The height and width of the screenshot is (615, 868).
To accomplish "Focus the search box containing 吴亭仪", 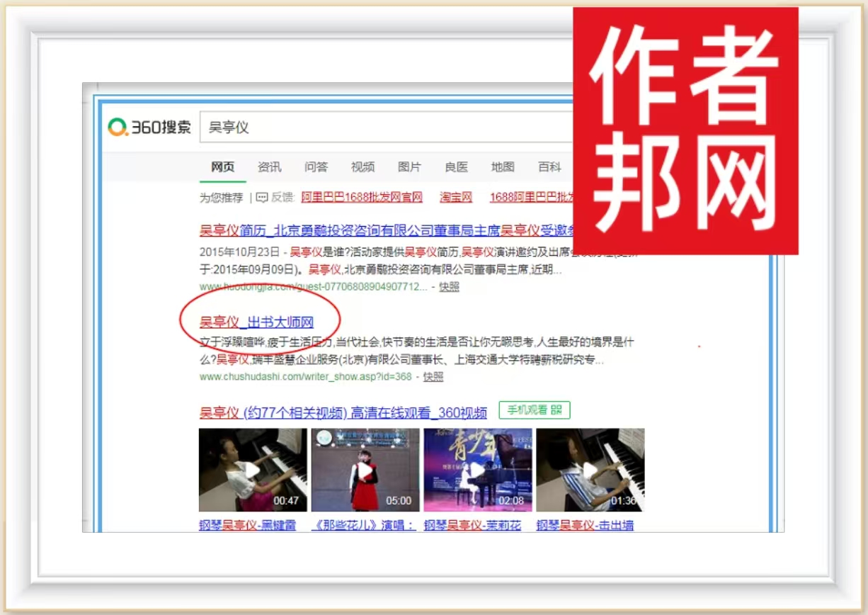I will pyautogui.click(x=382, y=128).
